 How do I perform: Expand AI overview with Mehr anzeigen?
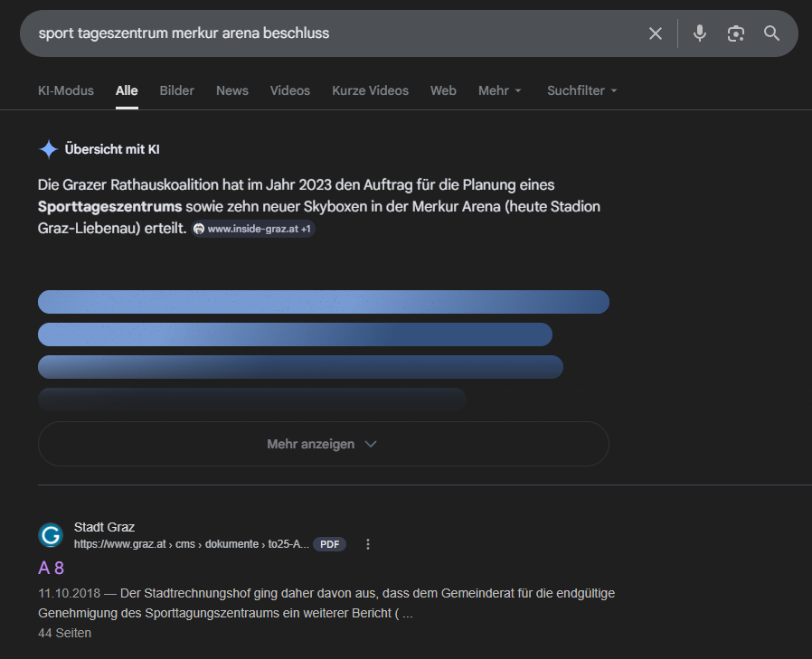pos(323,444)
